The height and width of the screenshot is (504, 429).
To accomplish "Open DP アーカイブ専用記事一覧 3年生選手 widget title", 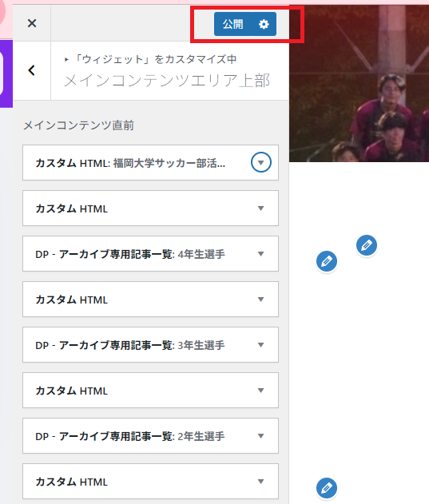I will click(x=130, y=345).
